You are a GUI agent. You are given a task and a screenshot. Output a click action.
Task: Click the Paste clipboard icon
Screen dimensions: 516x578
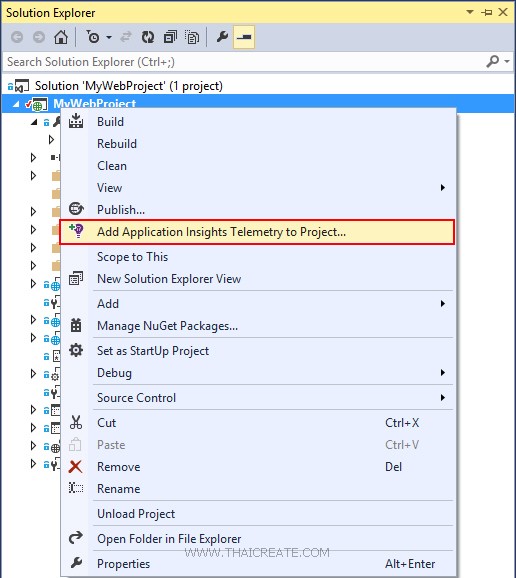[75, 445]
